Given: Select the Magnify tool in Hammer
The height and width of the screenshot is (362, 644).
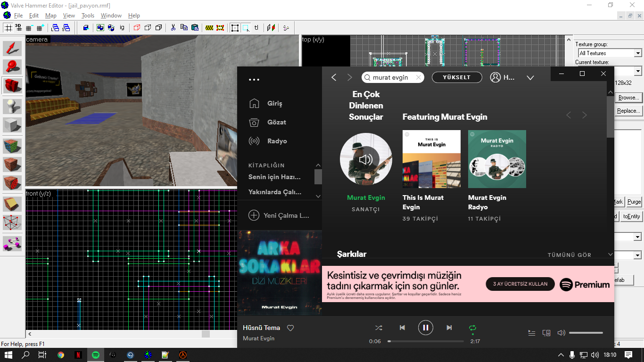Looking at the screenshot, I should pos(12,67).
